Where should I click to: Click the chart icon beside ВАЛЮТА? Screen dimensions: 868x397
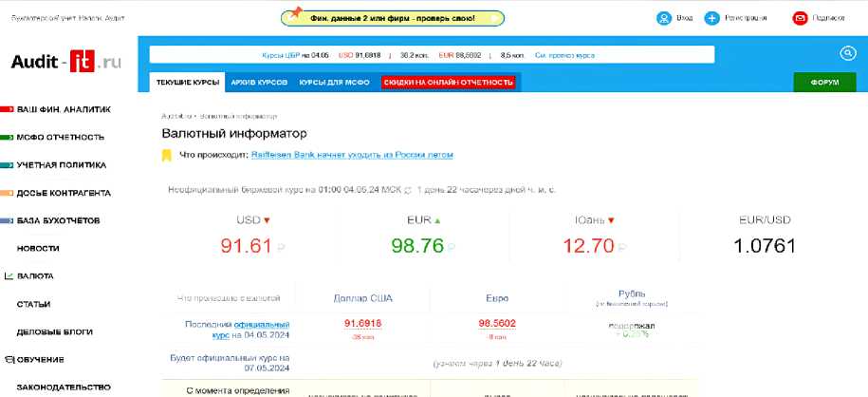pyautogui.click(x=9, y=275)
